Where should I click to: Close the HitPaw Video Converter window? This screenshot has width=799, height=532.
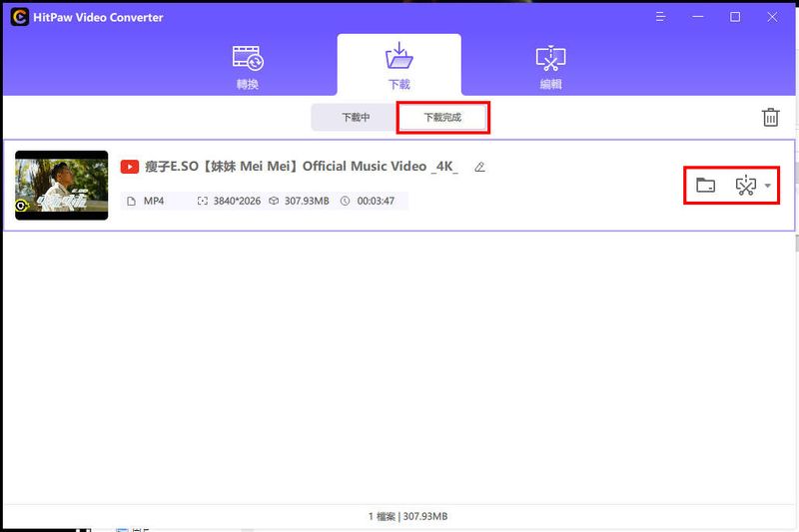pyautogui.click(x=772, y=17)
